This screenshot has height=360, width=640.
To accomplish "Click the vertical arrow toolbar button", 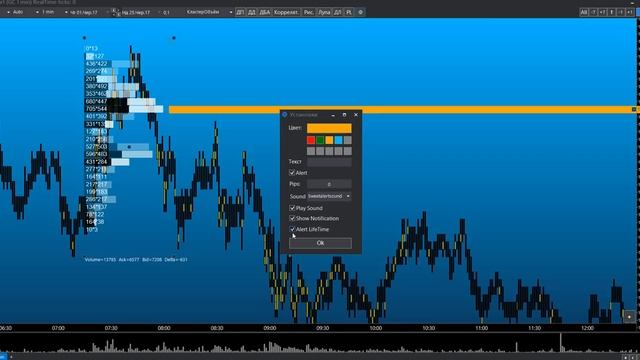I will [612, 12].
